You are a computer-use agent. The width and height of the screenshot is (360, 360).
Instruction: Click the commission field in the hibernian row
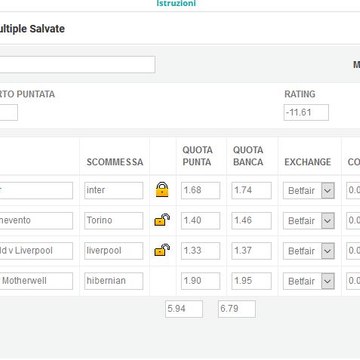[x=353, y=281]
